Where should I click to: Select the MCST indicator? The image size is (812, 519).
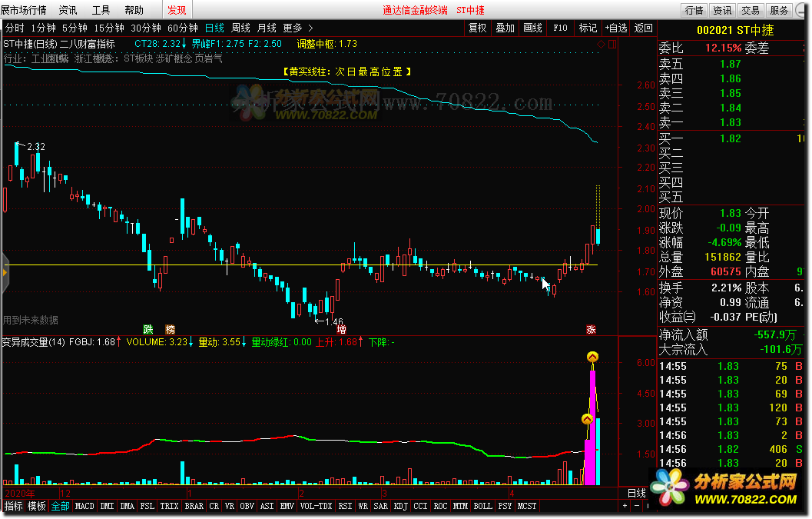click(527, 506)
